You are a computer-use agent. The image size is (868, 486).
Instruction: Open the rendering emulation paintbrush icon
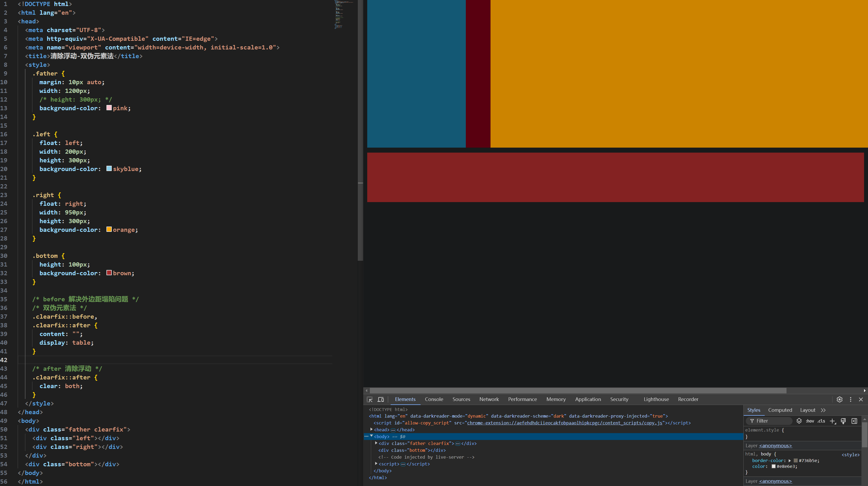[x=843, y=421]
